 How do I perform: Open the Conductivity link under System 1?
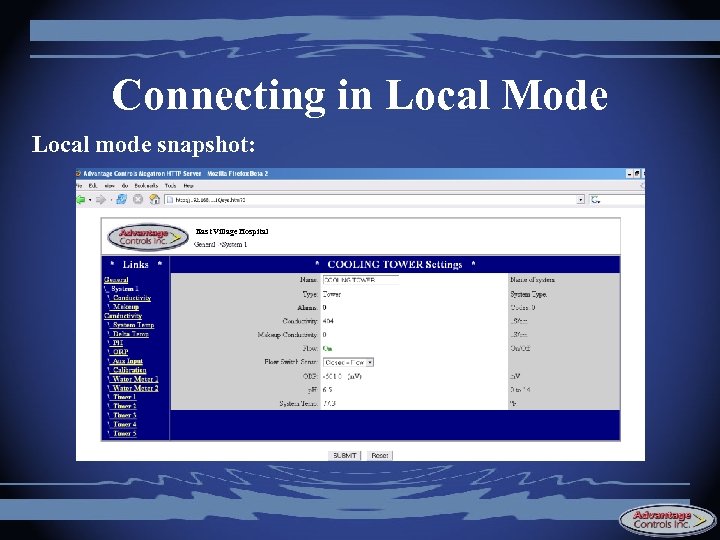pos(132,298)
